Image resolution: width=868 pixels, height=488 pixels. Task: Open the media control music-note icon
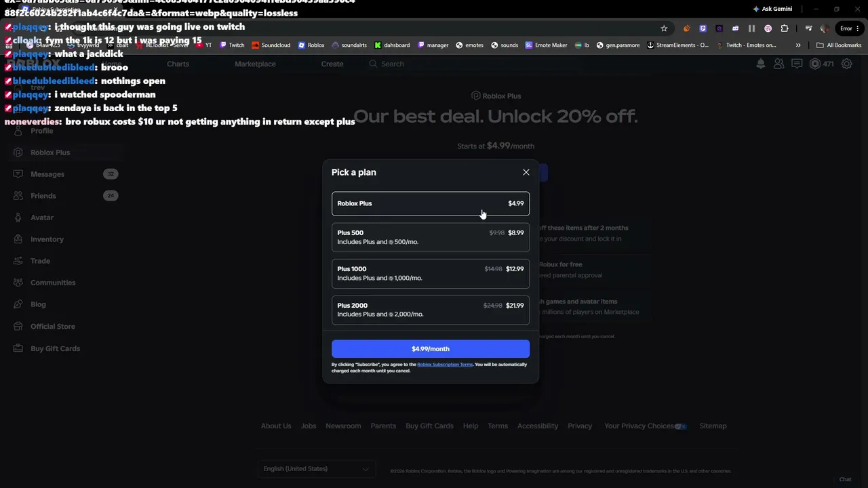[x=808, y=28]
